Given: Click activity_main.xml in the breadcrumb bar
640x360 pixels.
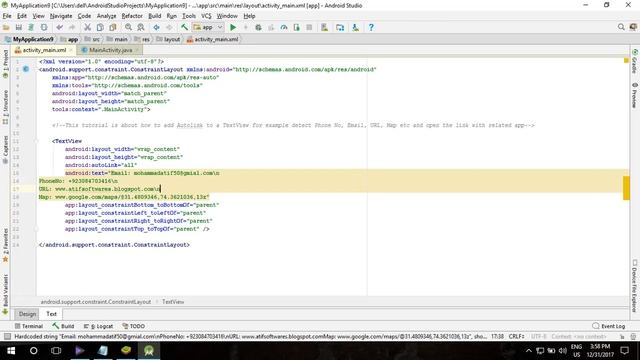Looking at the screenshot, I should click(x=212, y=39).
